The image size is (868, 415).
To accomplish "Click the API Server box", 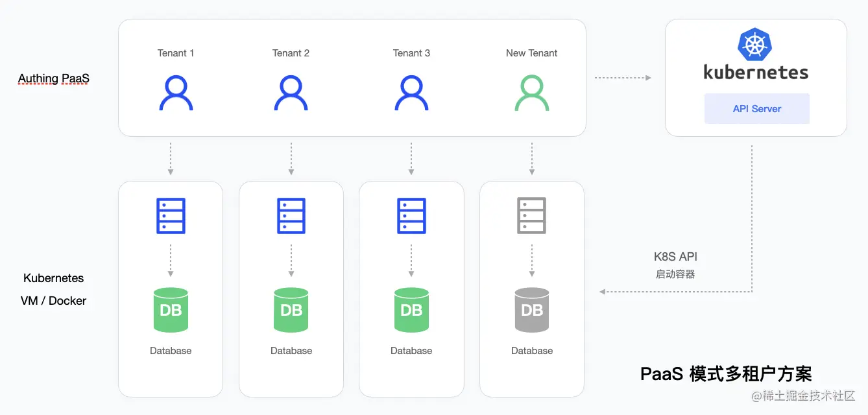I will click(x=757, y=109).
